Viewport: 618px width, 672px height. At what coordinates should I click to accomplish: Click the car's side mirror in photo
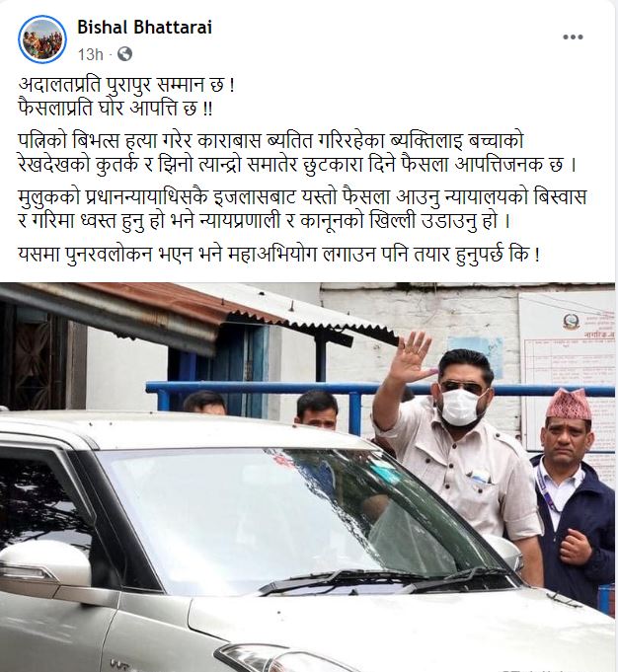point(45,567)
